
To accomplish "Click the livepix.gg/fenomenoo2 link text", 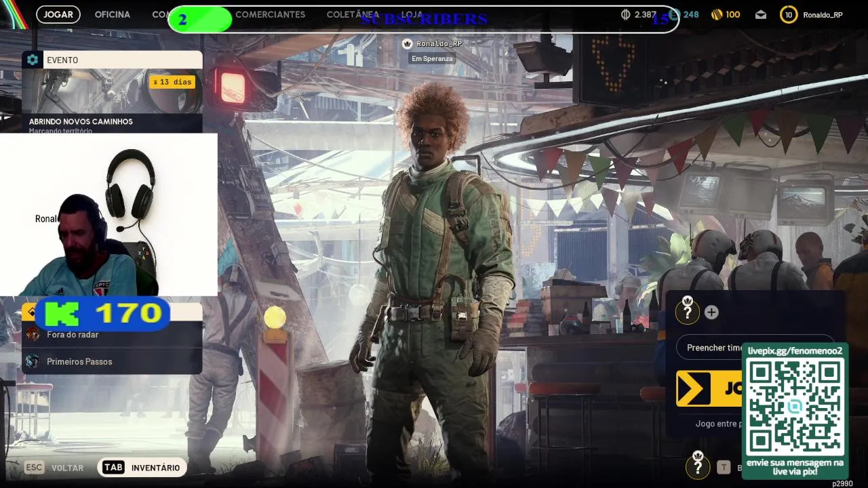I will [795, 350].
